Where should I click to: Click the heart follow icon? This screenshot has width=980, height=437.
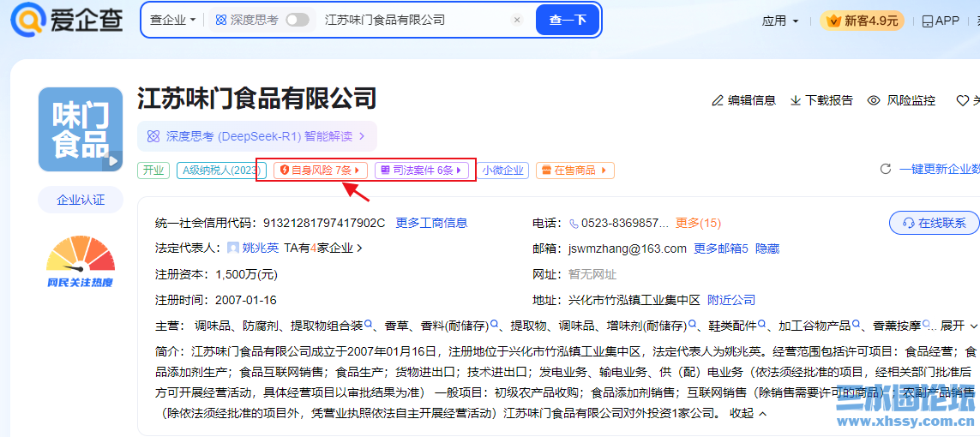[x=963, y=100]
